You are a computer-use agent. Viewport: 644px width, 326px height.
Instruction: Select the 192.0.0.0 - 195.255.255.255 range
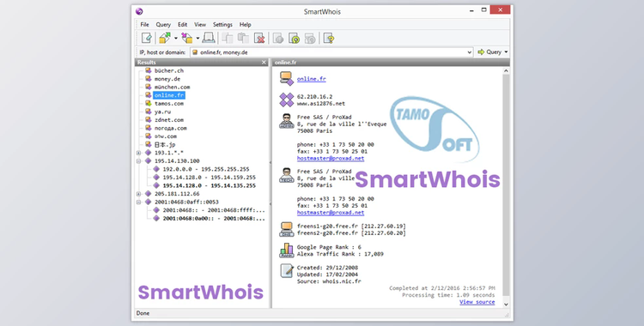[206, 169]
